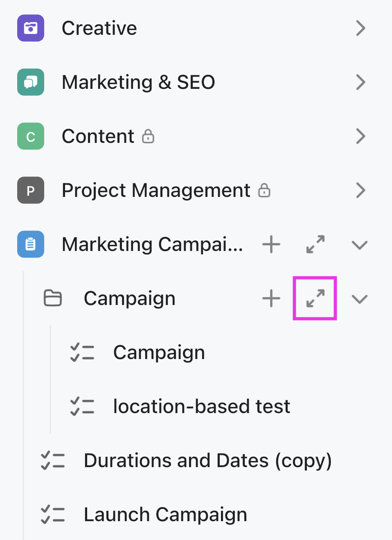Click the purple Creative space icon
The height and width of the screenshot is (540, 392).
[x=30, y=28]
